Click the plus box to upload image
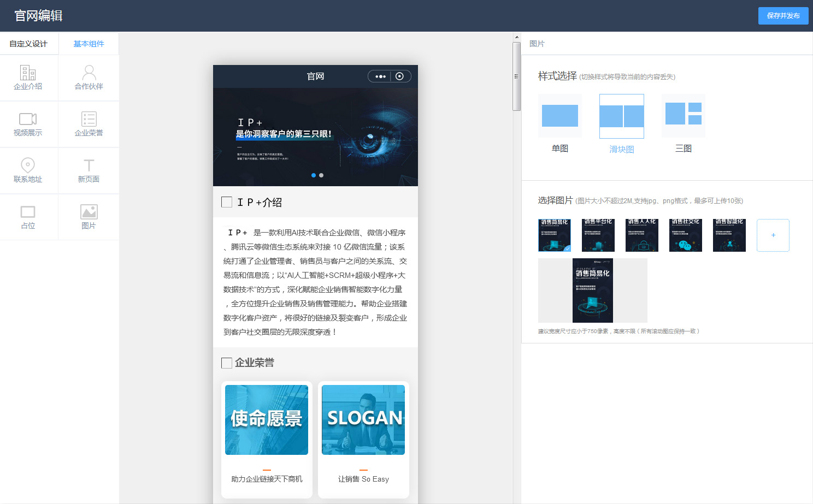The width and height of the screenshot is (813, 504). (x=773, y=235)
